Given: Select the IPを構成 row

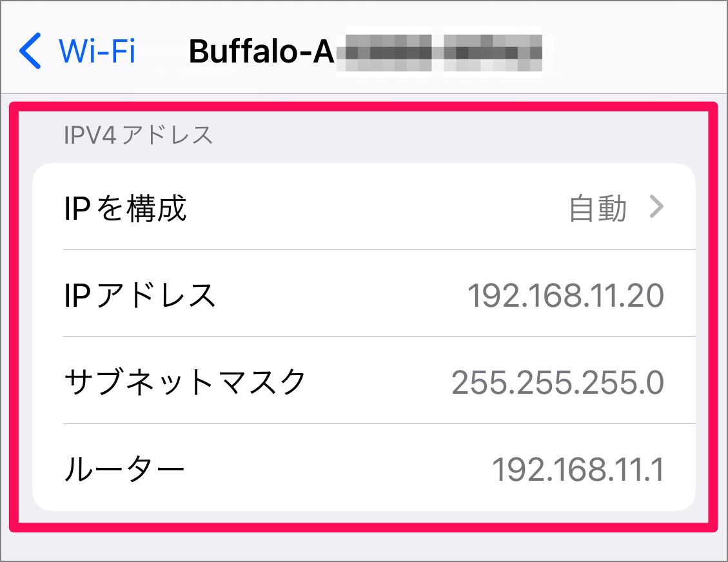Looking at the screenshot, I should [258, 206].
